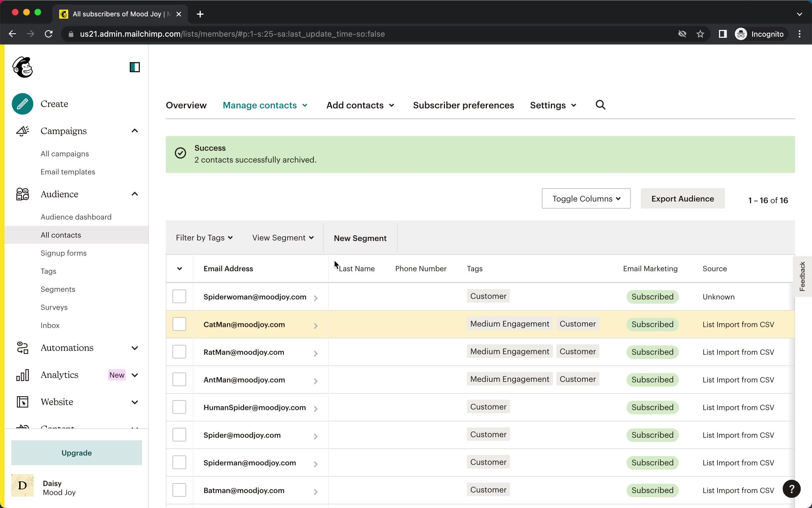Switch to the Overview tab
This screenshot has width=812, height=508.
pyautogui.click(x=186, y=105)
